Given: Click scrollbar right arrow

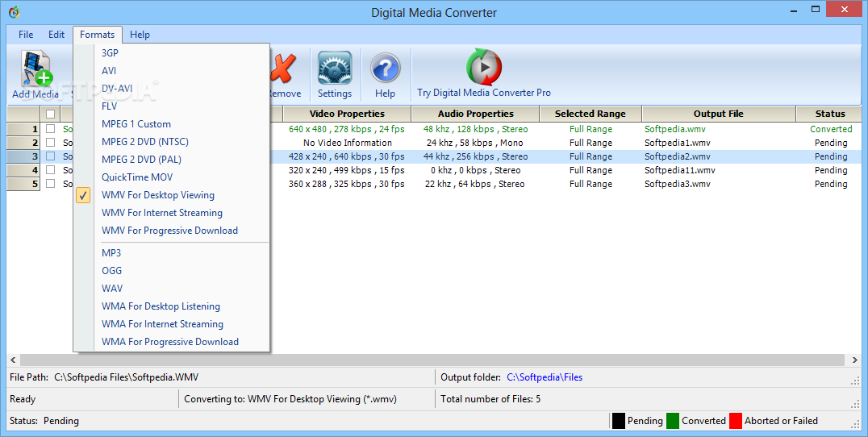Looking at the screenshot, I should tap(855, 360).
